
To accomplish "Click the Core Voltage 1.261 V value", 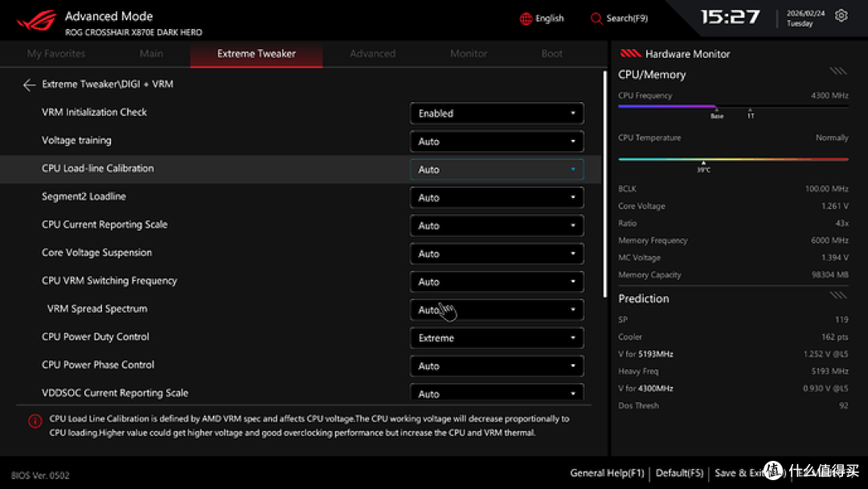I will pos(835,206).
